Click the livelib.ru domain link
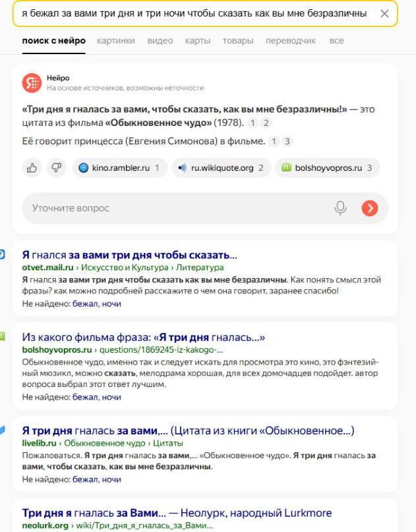 (39, 443)
